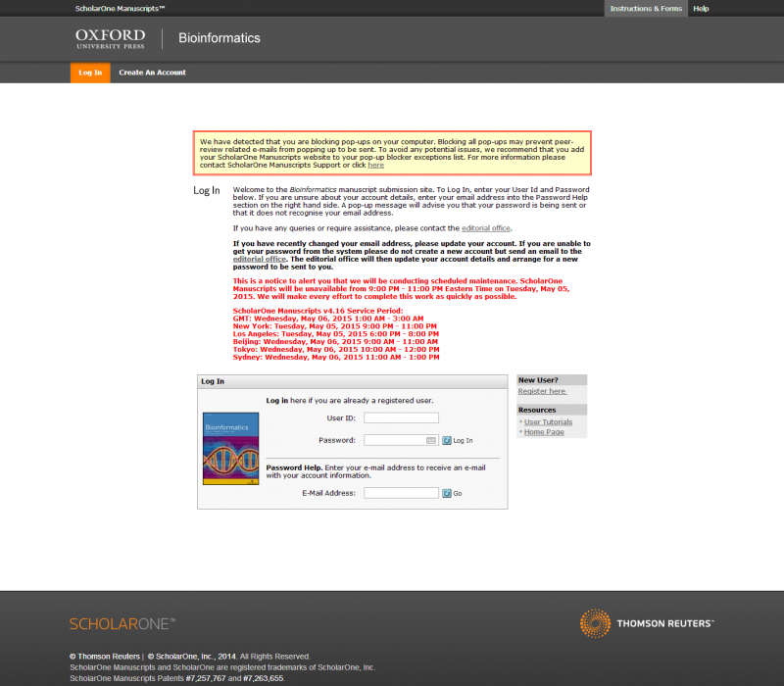This screenshot has width=784, height=686.
Task: Click the 'E-Mail Address:' label
Action: point(328,494)
